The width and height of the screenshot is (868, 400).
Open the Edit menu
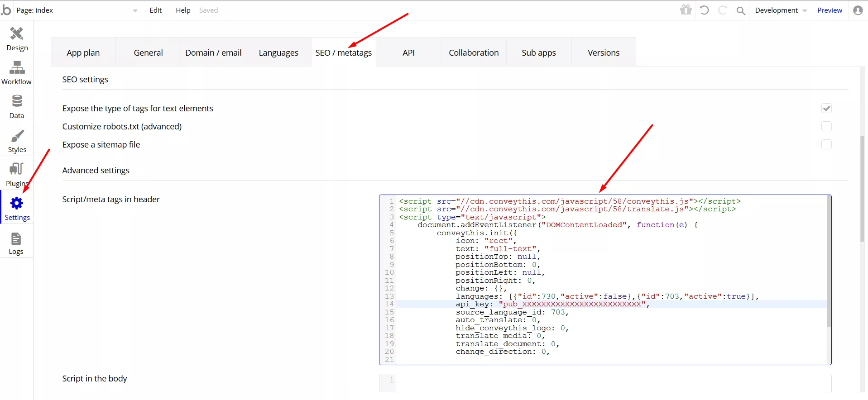[155, 10]
